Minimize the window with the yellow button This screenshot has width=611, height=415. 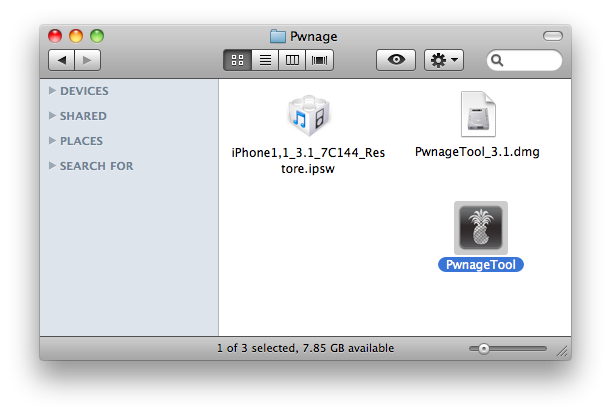[76, 36]
